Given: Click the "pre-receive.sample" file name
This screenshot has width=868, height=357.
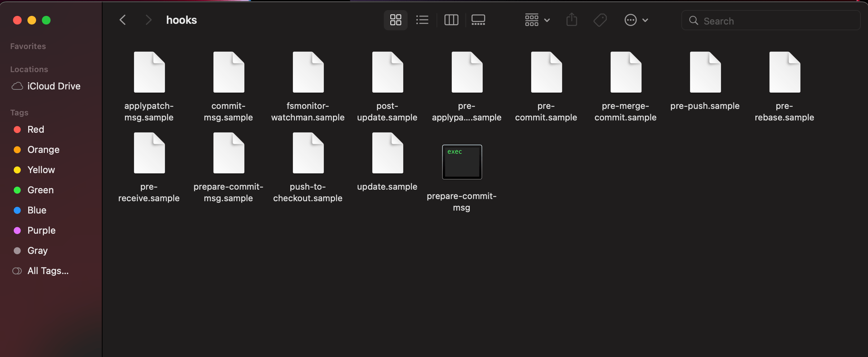Looking at the screenshot, I should 149,193.
